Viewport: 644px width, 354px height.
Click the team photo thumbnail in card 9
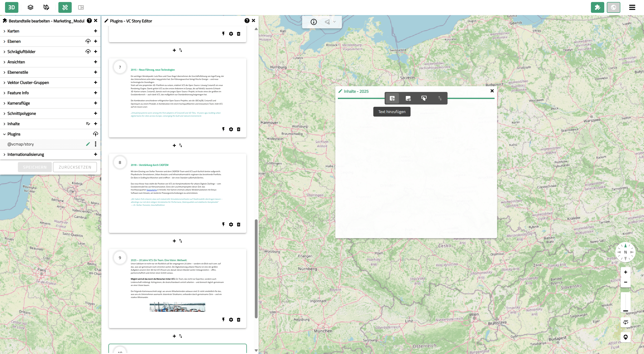[177, 307]
